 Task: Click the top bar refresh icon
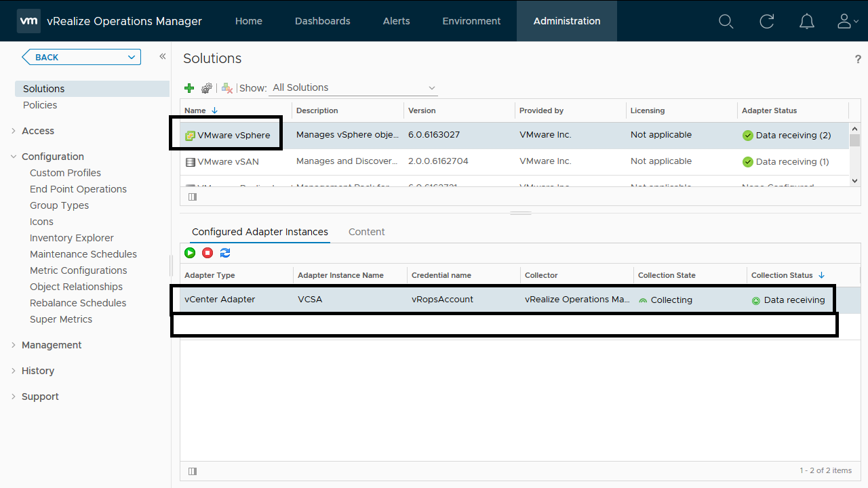tap(766, 21)
